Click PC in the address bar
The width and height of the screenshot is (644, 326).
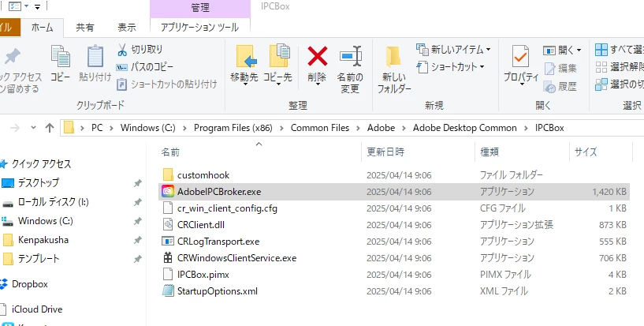[x=97, y=128]
